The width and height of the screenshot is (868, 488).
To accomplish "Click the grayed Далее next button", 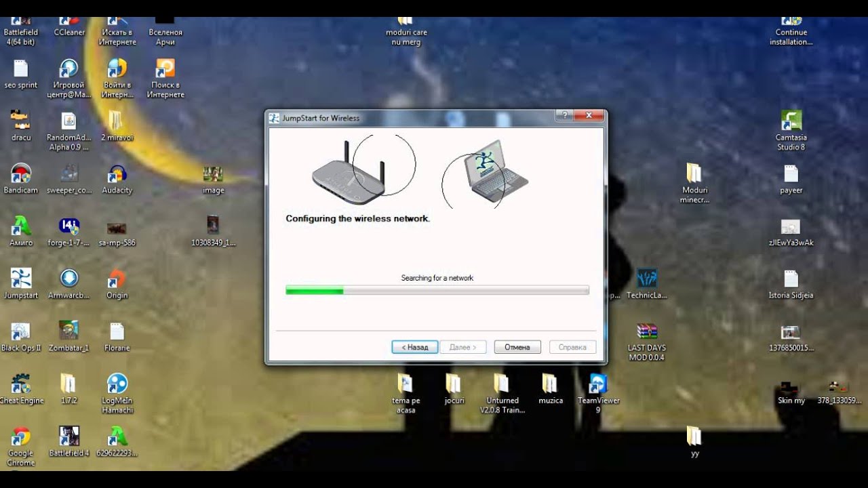I will [462, 347].
